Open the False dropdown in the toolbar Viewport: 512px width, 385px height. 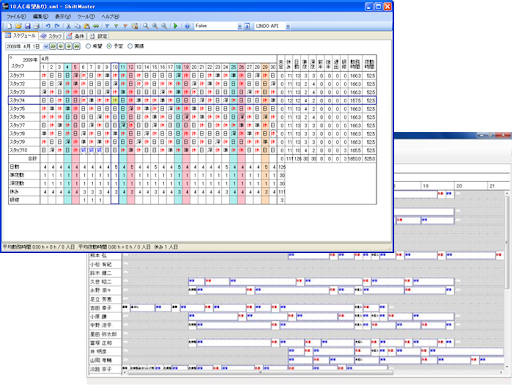240,26
